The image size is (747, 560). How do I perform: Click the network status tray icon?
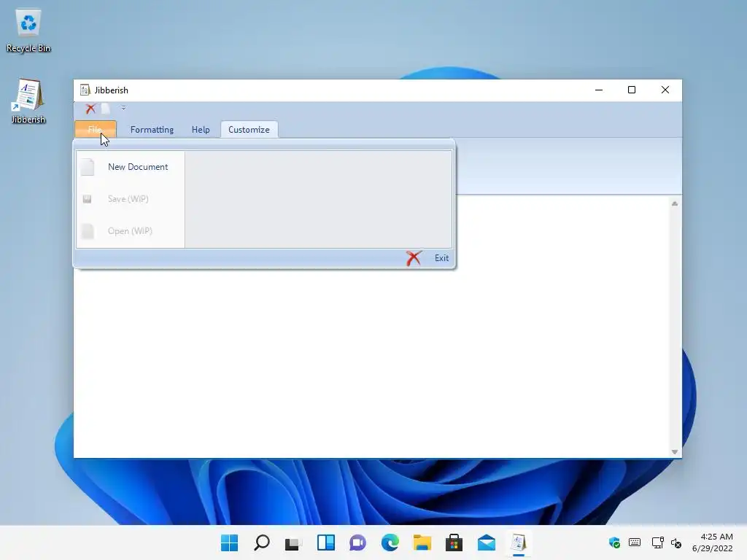[657, 542]
